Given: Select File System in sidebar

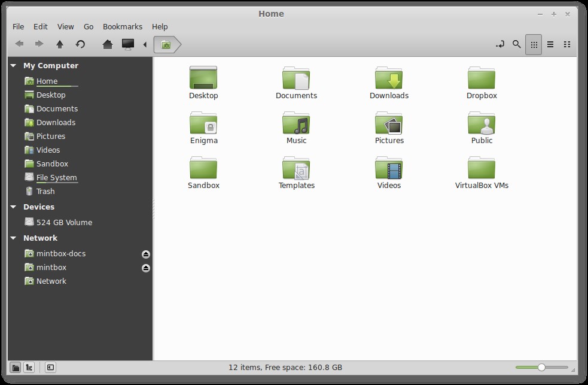Looking at the screenshot, I should click(56, 178).
